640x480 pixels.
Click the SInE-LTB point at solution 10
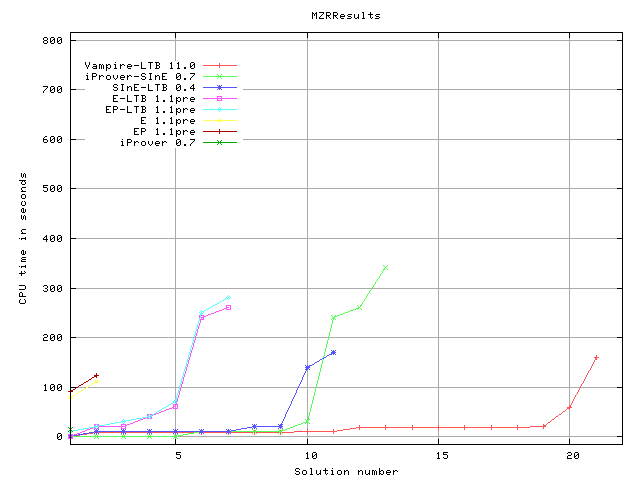307,367
